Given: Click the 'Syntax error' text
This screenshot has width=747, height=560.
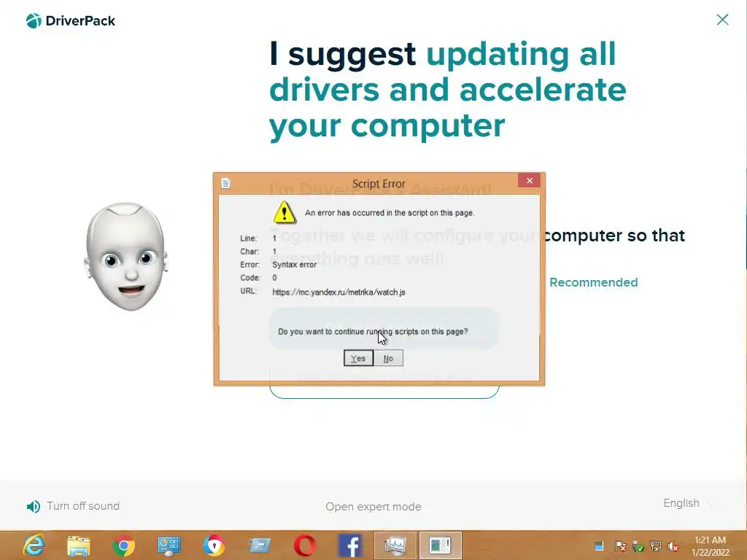Looking at the screenshot, I should point(295,264).
